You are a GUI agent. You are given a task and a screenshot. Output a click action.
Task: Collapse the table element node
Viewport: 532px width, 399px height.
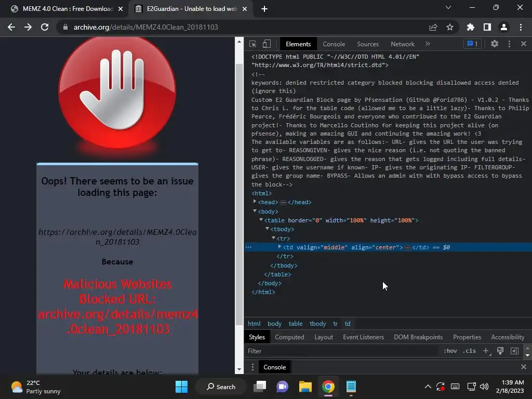(x=261, y=220)
